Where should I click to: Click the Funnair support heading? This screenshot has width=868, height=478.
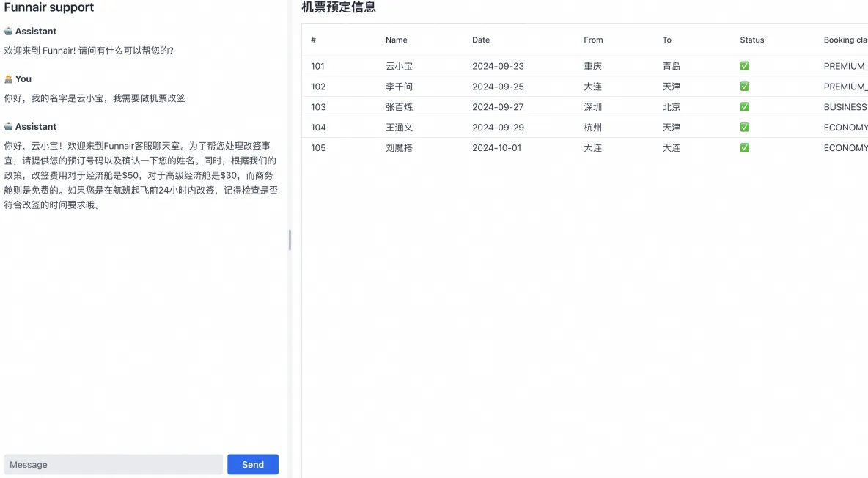click(49, 8)
